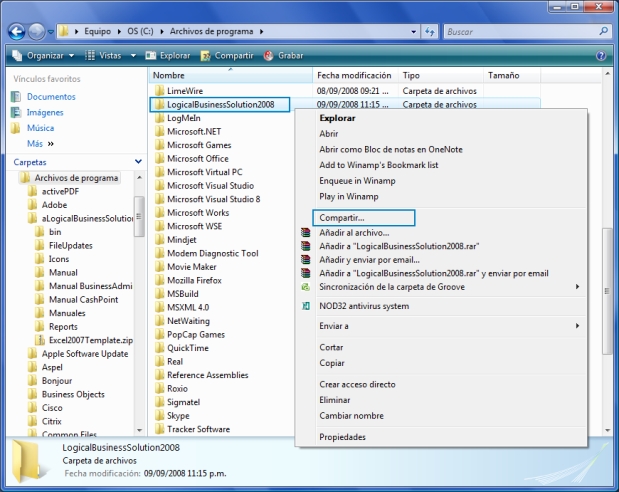The height and width of the screenshot is (492, 619).
Task: Select the LogMeIn folder icon
Action: [159, 118]
